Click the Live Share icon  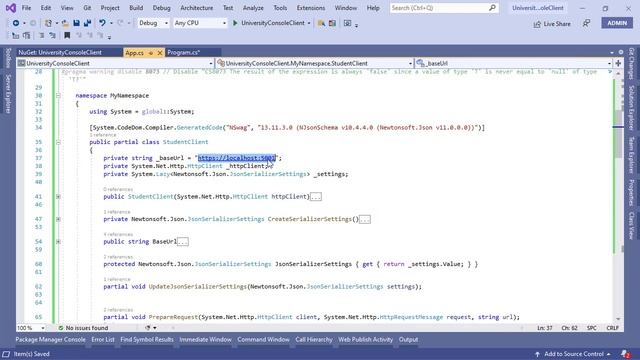coord(537,24)
